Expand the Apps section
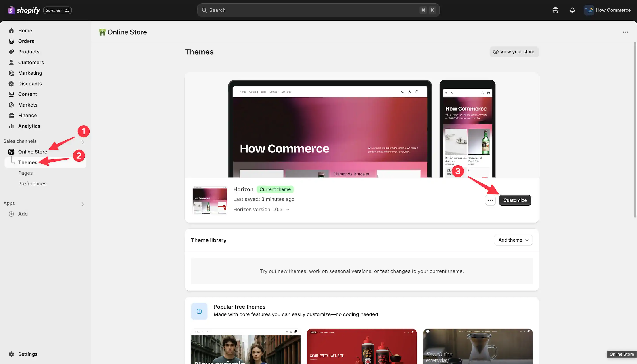The width and height of the screenshot is (637, 364). (83, 204)
